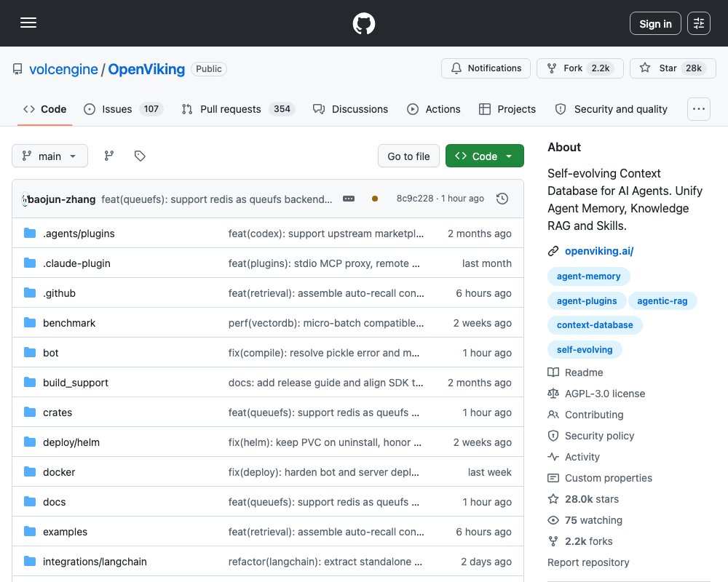Open the Security and quality tab
Screen dimensions: 728x582
[x=612, y=109]
